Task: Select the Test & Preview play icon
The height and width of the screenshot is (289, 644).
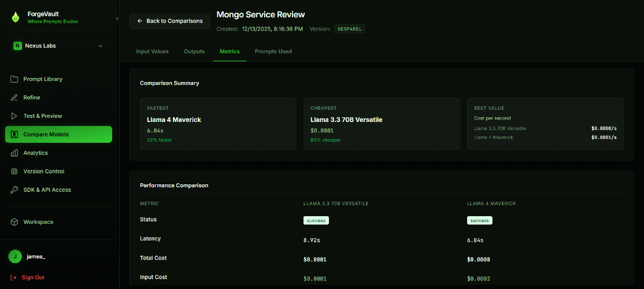Action: 14,116
